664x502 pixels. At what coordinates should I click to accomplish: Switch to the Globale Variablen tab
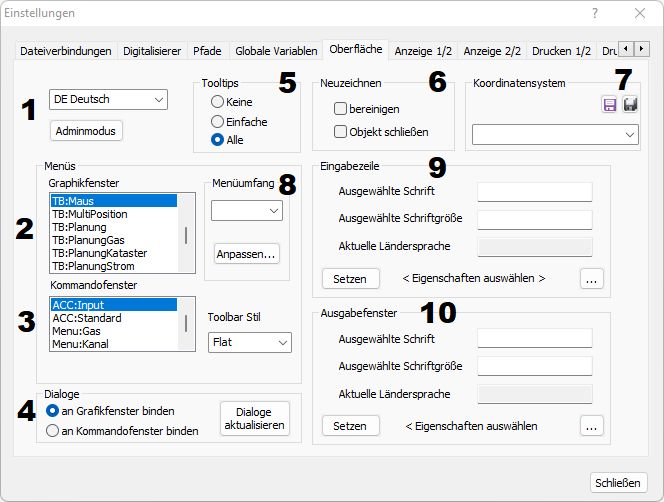277,50
